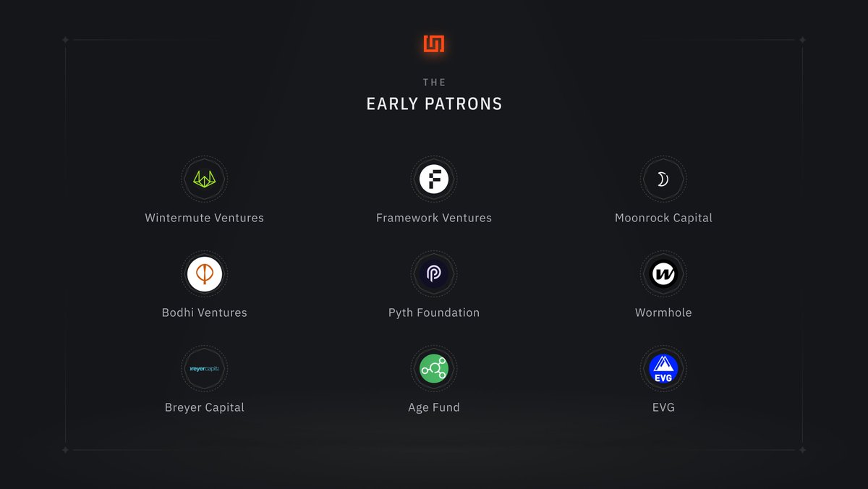
Task: Click the small "THE" text above heading
Action: [x=435, y=82]
